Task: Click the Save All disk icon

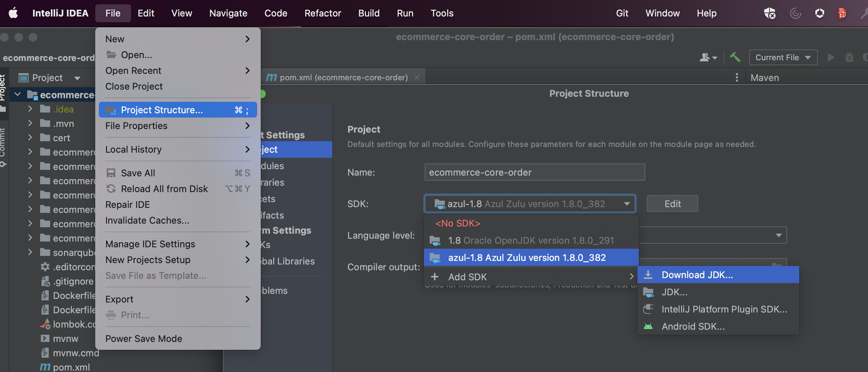Action: point(111,173)
